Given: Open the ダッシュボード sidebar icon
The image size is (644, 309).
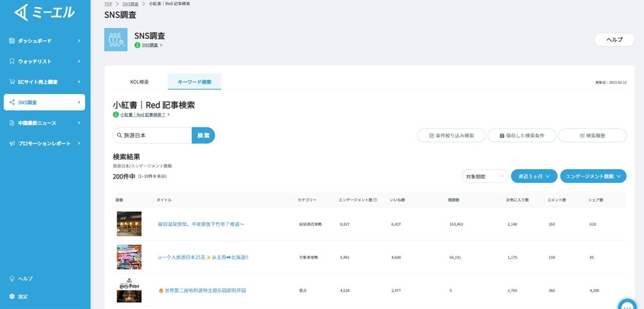Looking at the screenshot, I should [x=11, y=40].
